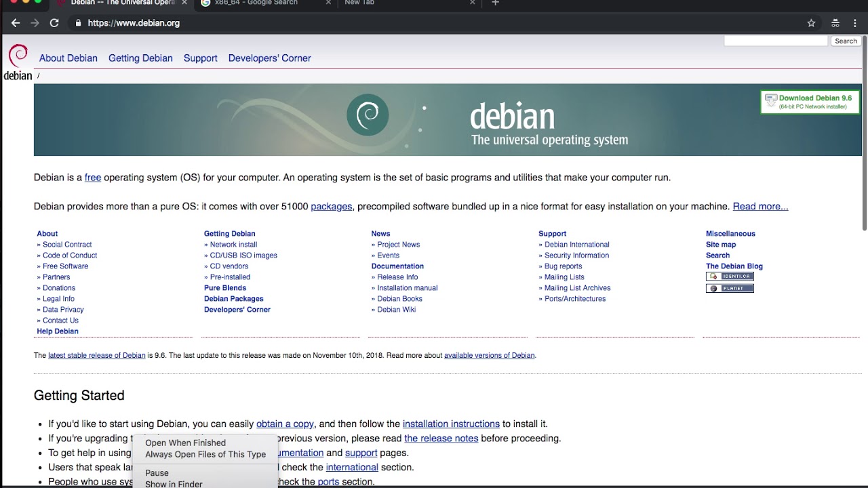The image size is (868, 488).
Task: Open the 'packages' link
Action: [x=332, y=207]
